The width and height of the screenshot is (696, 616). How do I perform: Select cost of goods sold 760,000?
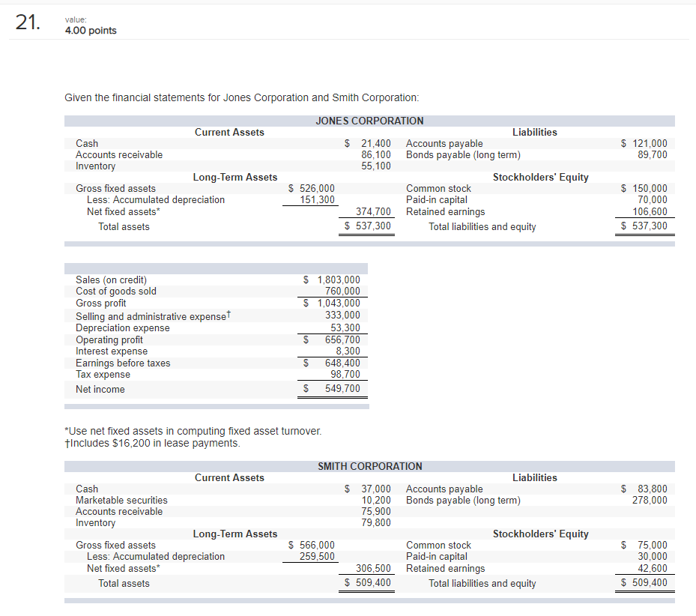342,292
